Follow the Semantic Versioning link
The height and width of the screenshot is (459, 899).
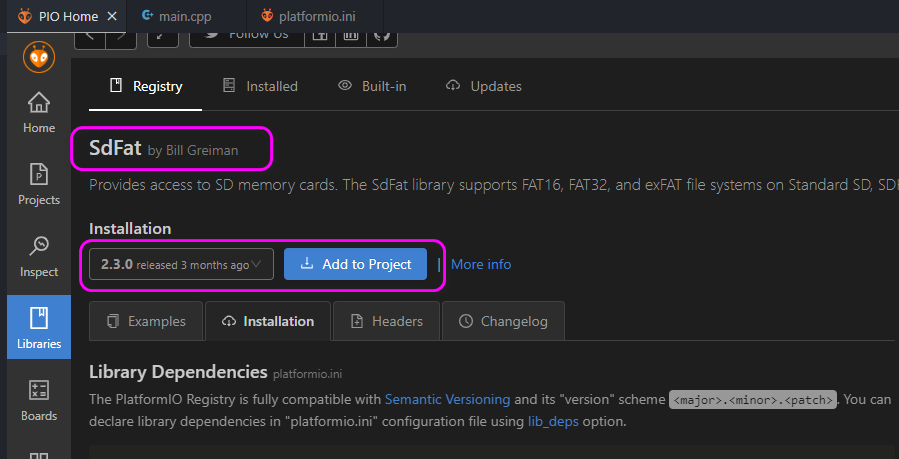pyautogui.click(x=447, y=399)
